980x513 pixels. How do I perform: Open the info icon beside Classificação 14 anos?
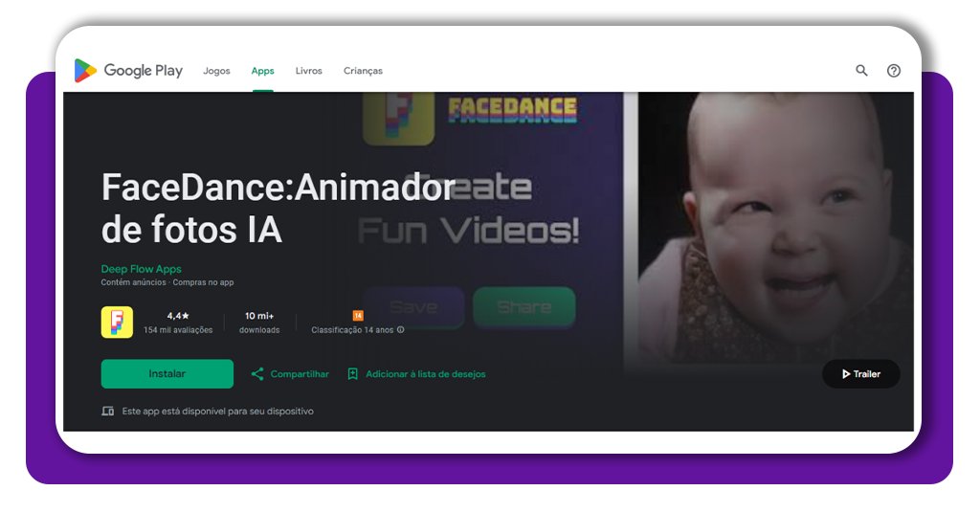(401, 330)
